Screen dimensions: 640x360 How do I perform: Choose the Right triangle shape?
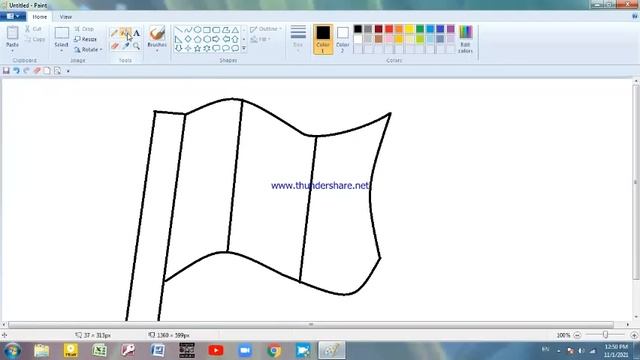pyautogui.click(x=178, y=39)
